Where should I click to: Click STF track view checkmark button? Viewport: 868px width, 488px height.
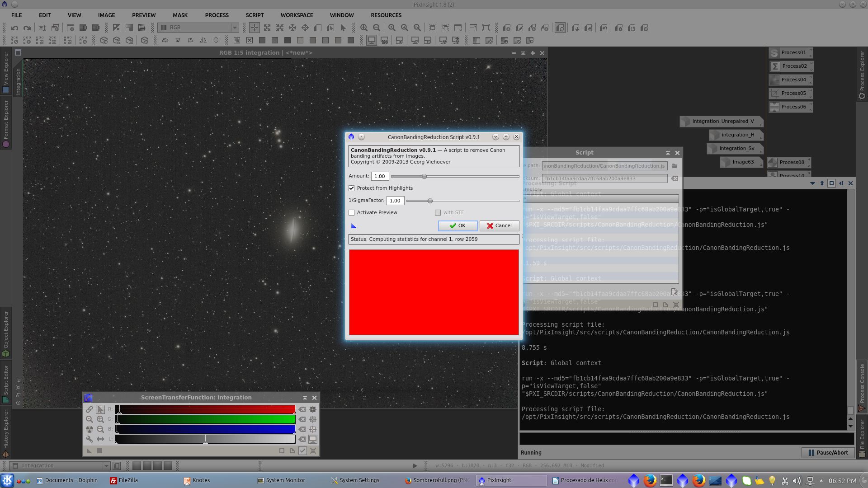click(302, 450)
